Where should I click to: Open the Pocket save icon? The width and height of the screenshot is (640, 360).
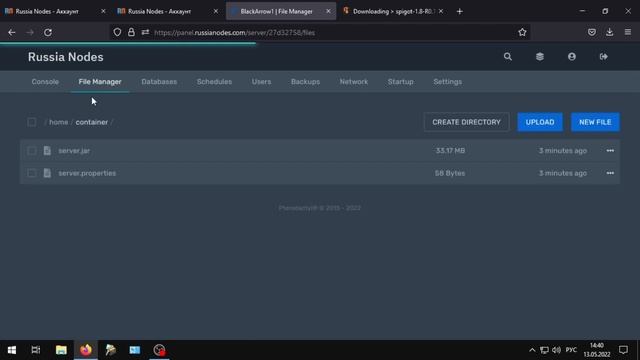591,32
